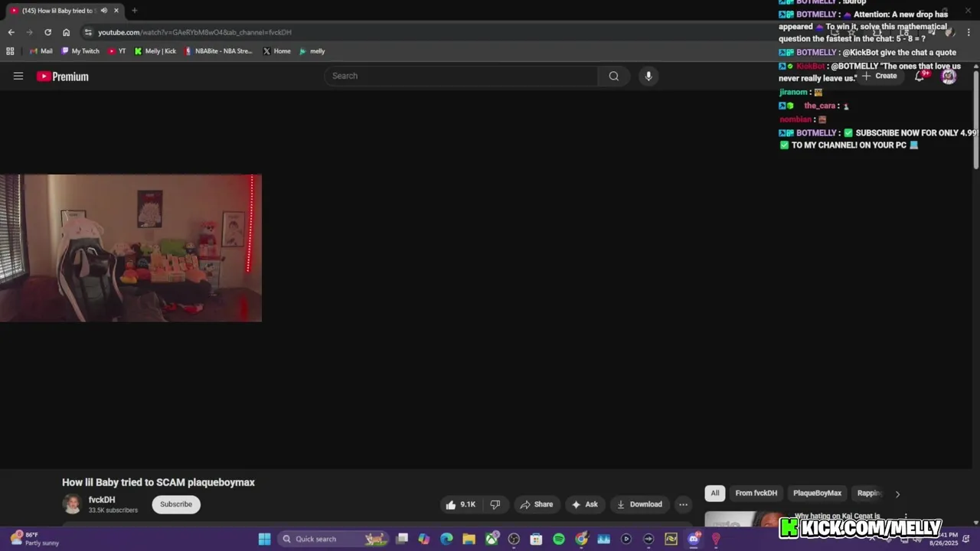Open Microsoft Edge from taskbar
The height and width of the screenshot is (551, 980).
[x=446, y=539]
